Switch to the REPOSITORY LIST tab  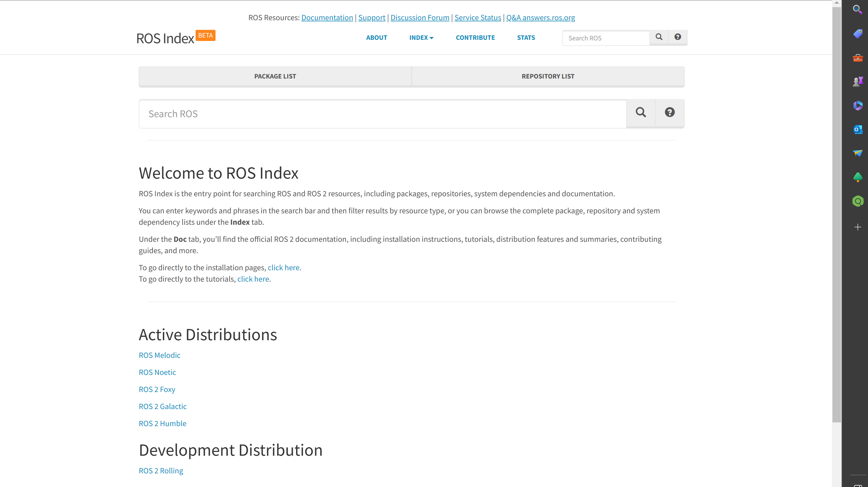(x=548, y=77)
